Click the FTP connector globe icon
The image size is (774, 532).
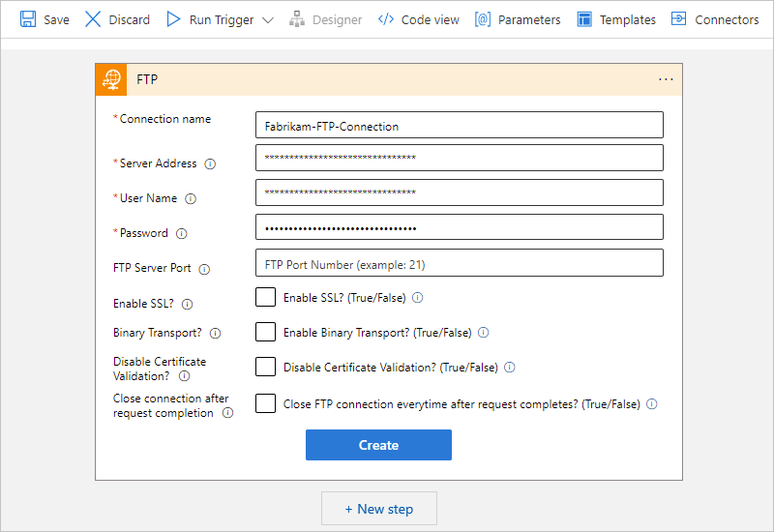point(110,79)
